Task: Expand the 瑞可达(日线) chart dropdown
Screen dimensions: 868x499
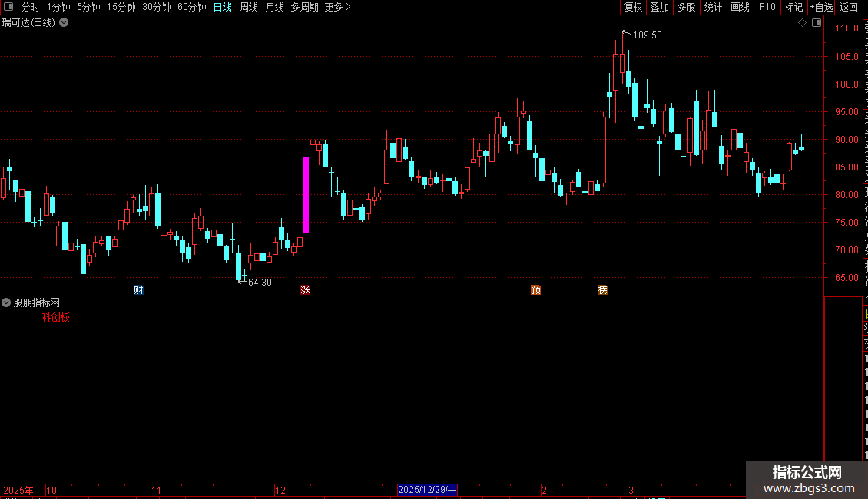Action: 64,23
